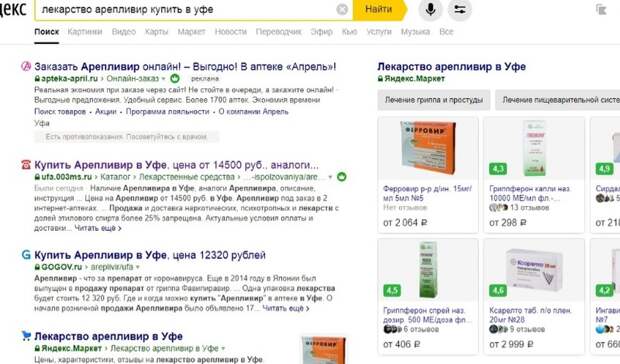Switch to the Картинки tab
The width and height of the screenshot is (620, 364).
85,32
